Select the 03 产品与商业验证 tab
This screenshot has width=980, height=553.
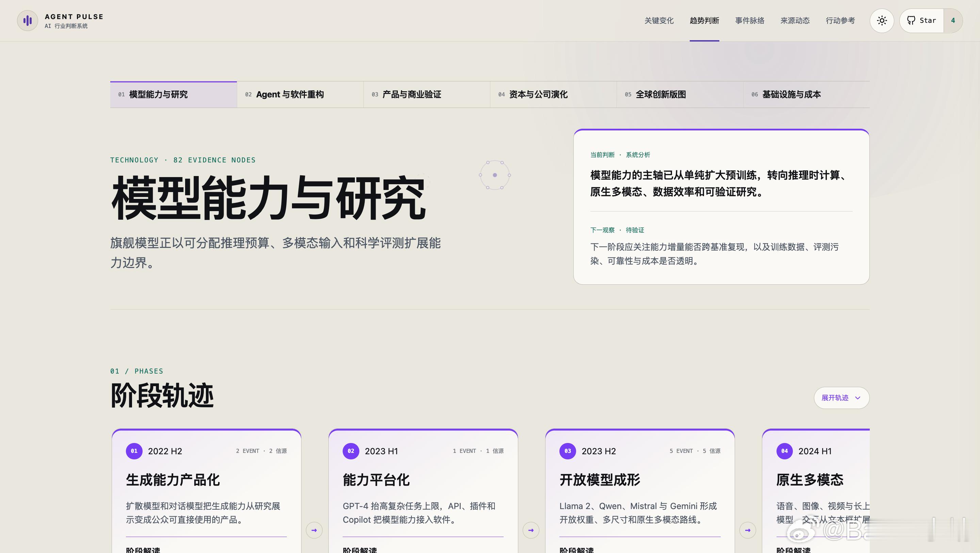(427, 94)
